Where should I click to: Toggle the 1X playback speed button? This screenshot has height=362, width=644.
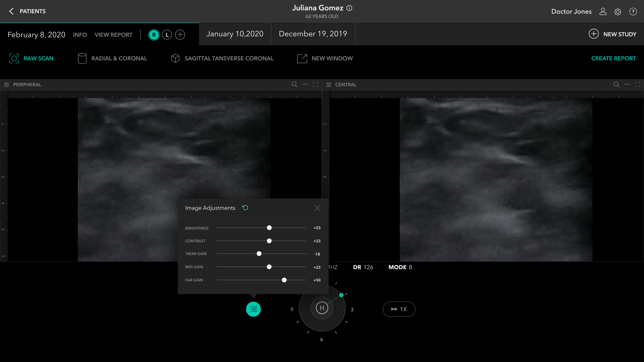click(399, 309)
